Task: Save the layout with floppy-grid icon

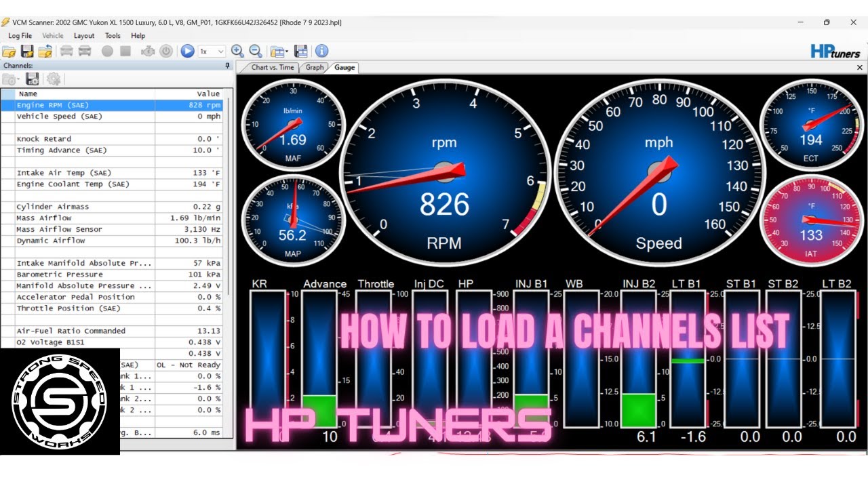Action: click(x=301, y=51)
